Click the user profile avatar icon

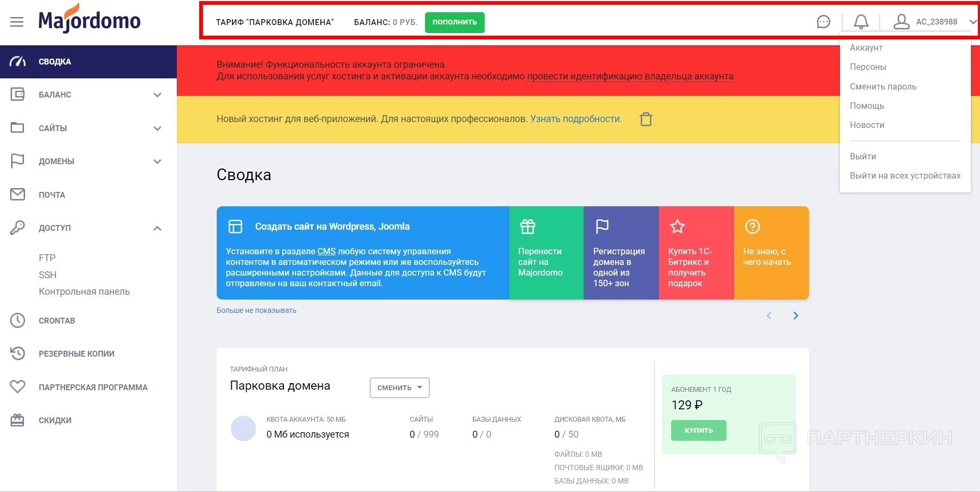(901, 22)
